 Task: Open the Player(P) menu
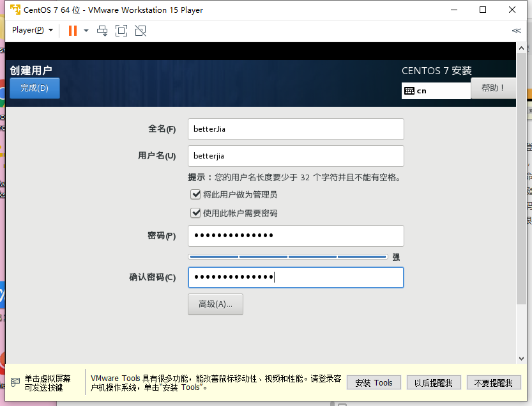pos(33,30)
